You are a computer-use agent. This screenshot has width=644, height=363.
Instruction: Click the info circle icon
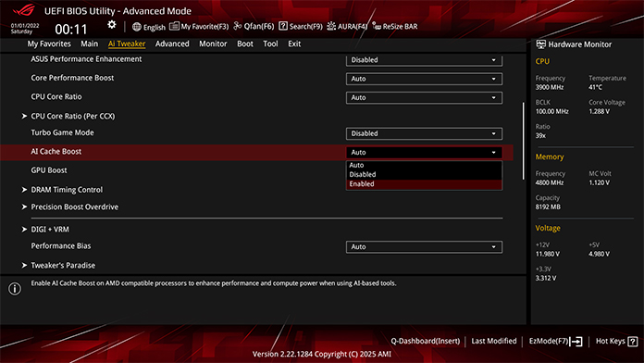[15, 289]
